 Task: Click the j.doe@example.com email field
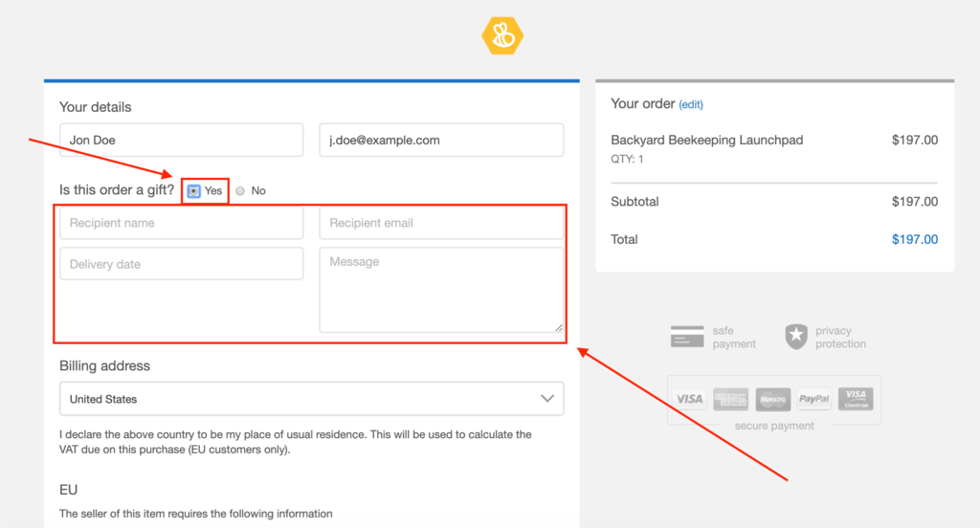(441, 141)
